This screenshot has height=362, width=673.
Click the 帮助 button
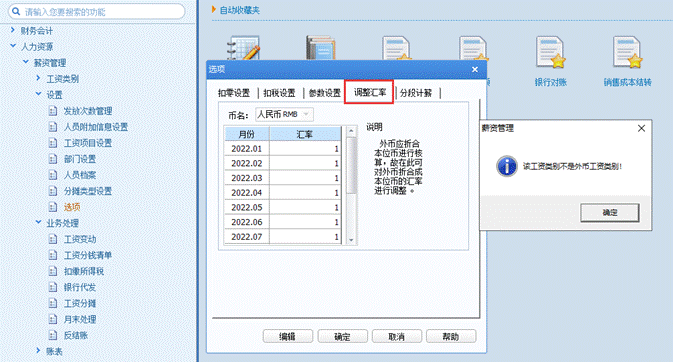click(451, 337)
